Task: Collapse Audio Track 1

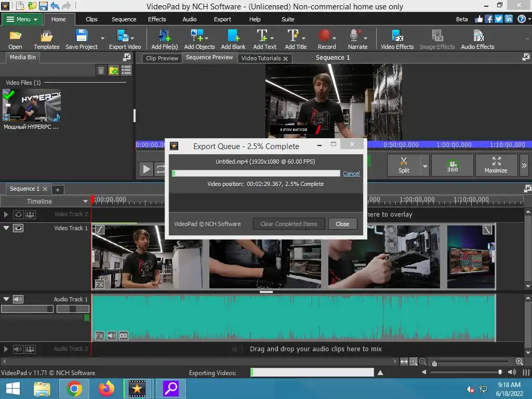Action: [x=6, y=299]
